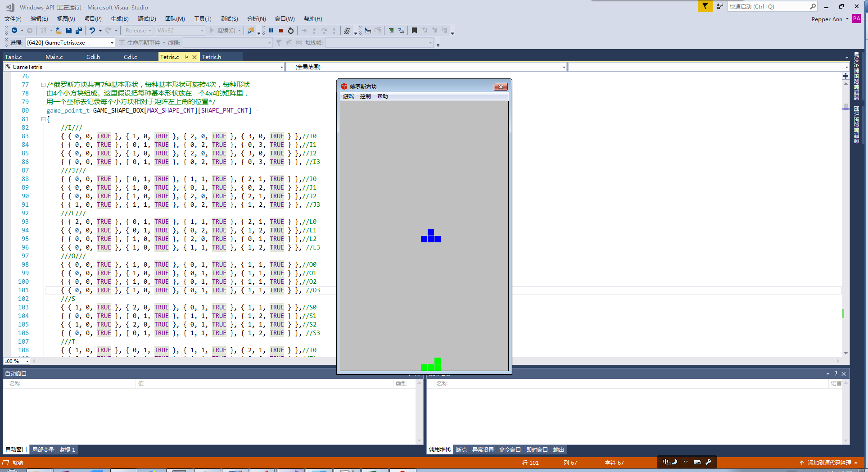Open the Release configuration dropdown
Image resolution: width=868 pixels, height=472 pixels.
(138, 31)
